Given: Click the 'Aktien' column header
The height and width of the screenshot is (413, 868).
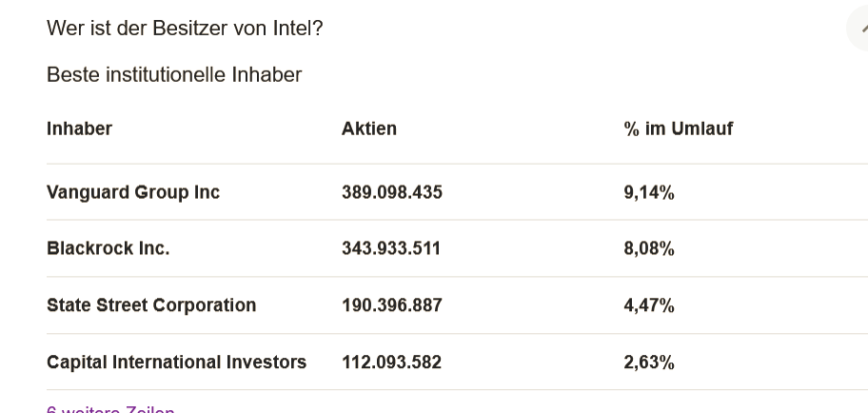Looking at the screenshot, I should click(369, 128).
